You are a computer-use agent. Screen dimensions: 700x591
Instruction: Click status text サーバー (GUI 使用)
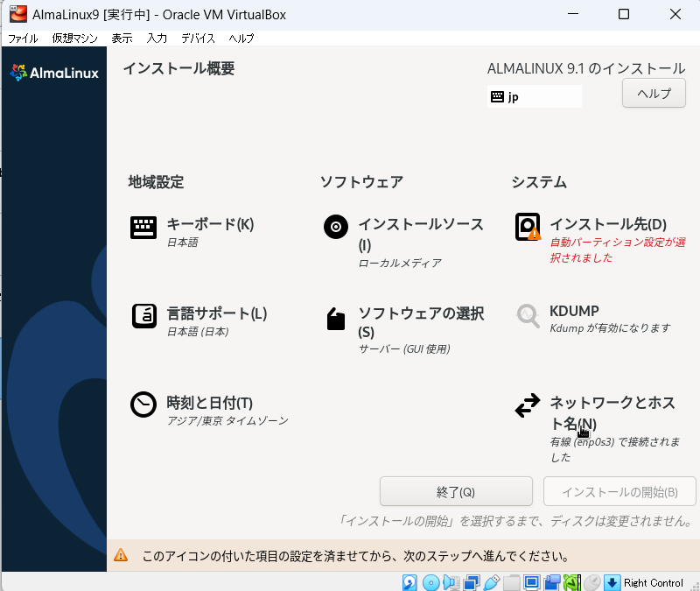pyautogui.click(x=404, y=348)
